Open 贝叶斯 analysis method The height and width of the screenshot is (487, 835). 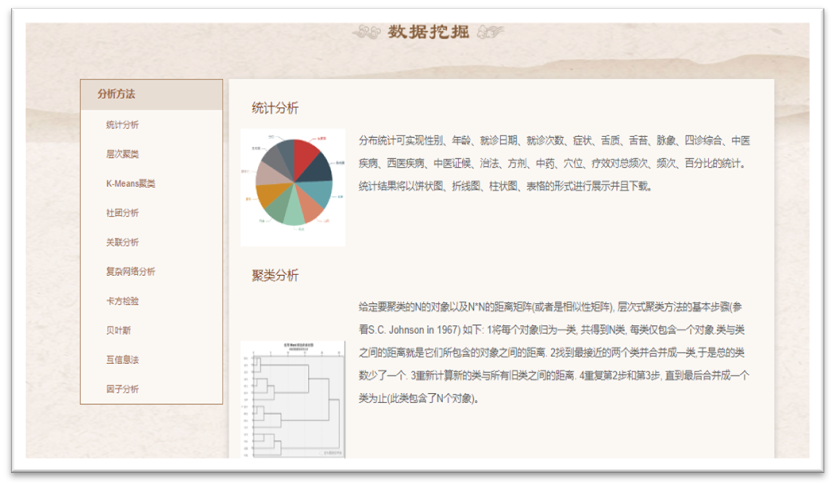pos(119,330)
